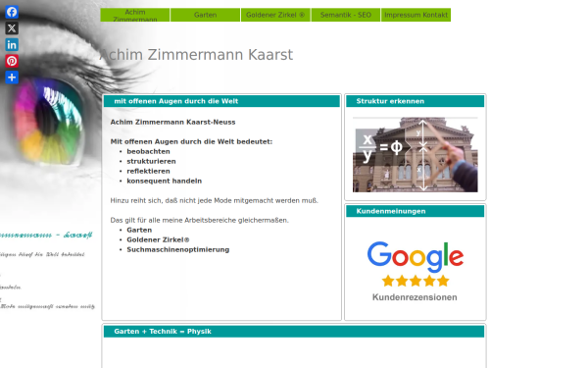Click the Achim Zimmermann Kaarst site title
588x368 pixels.
click(196, 55)
